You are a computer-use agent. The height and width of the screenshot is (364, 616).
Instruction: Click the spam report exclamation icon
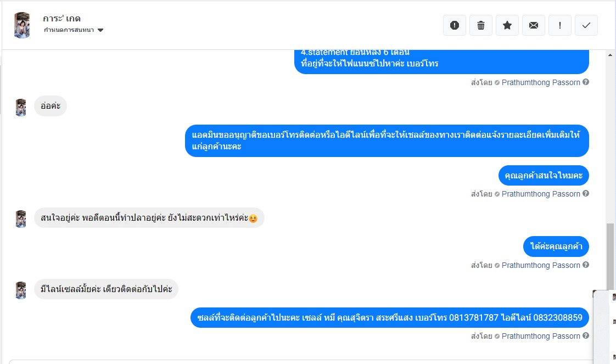point(455,25)
